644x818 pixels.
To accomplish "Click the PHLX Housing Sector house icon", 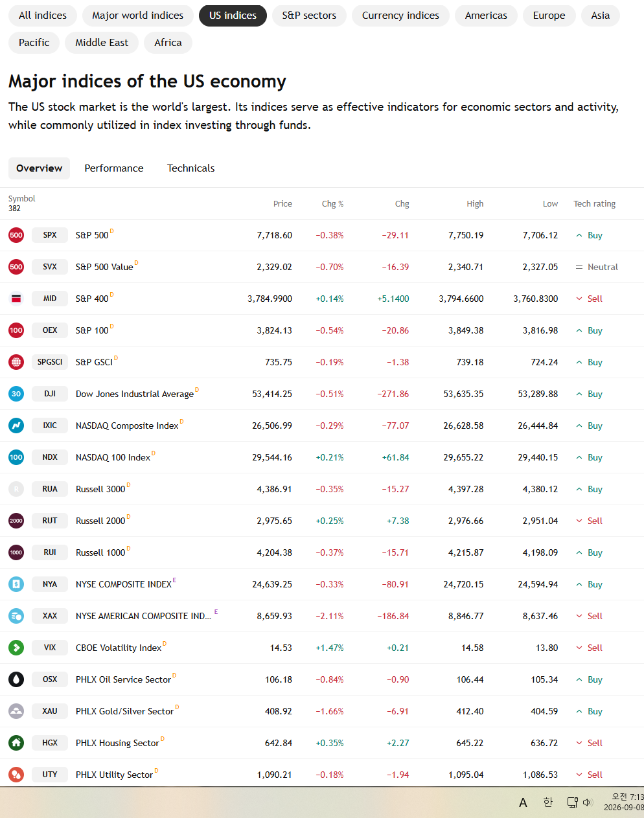I will click(x=16, y=743).
